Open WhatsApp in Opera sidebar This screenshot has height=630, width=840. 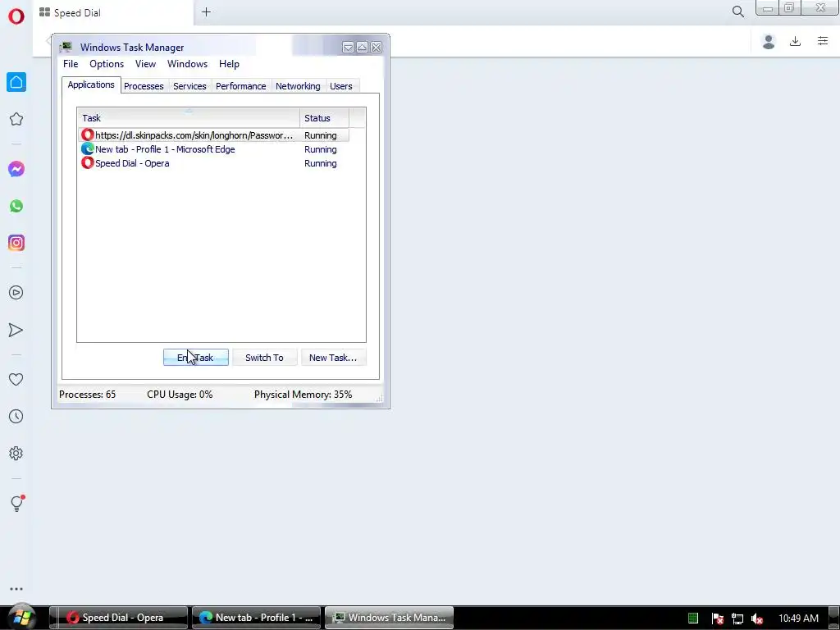pyautogui.click(x=16, y=206)
